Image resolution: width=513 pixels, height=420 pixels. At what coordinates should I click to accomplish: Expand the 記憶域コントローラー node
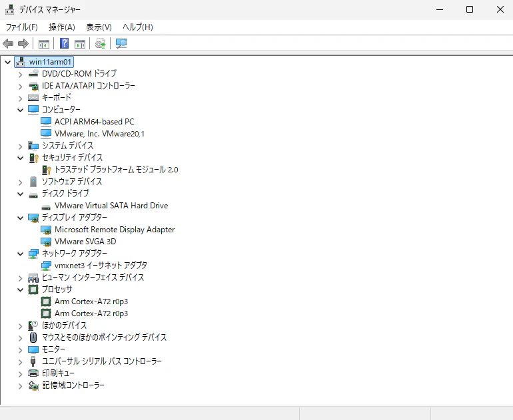20,386
